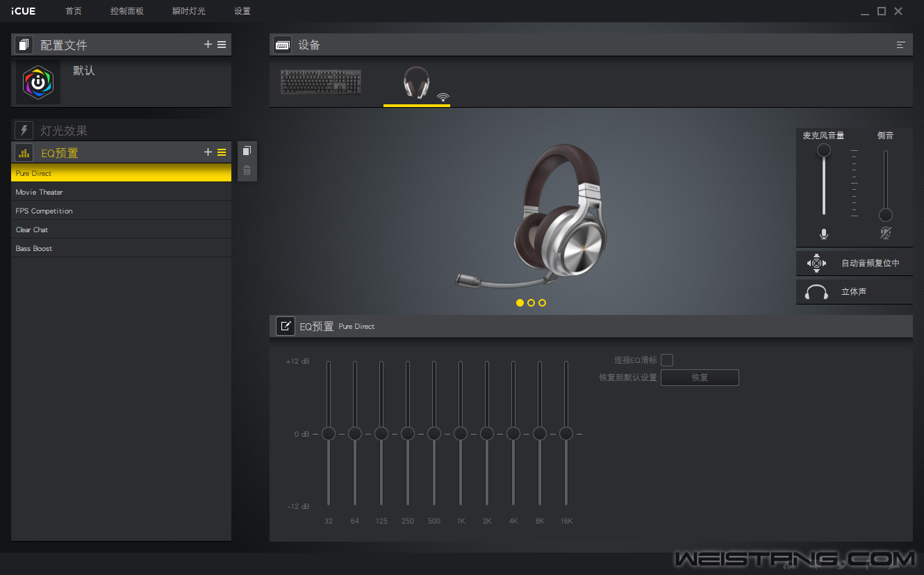This screenshot has height=575, width=924.
Task: Click the 2K EQ slider handle
Action: tap(487, 434)
